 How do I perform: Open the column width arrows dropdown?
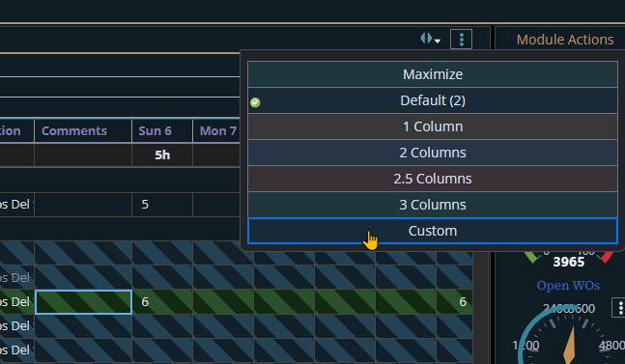point(430,39)
